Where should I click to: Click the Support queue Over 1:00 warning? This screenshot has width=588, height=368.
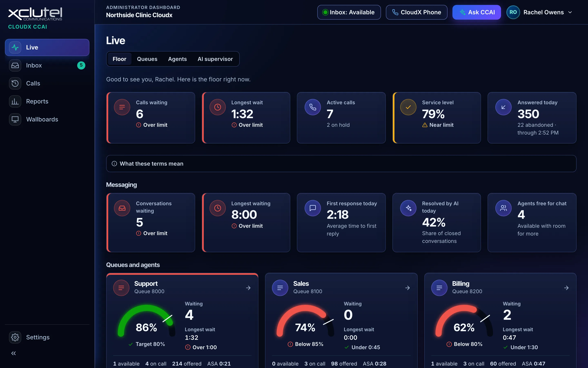point(201,347)
